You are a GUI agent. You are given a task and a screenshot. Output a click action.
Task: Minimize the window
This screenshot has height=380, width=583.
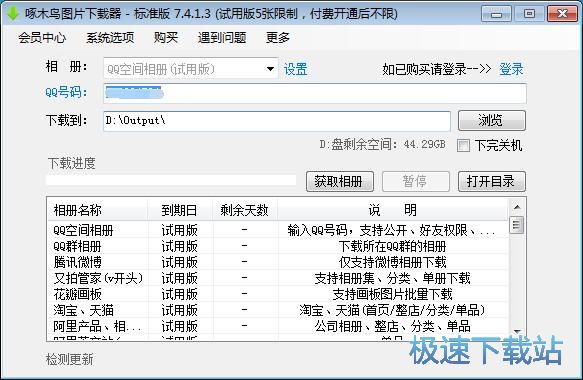(496, 14)
